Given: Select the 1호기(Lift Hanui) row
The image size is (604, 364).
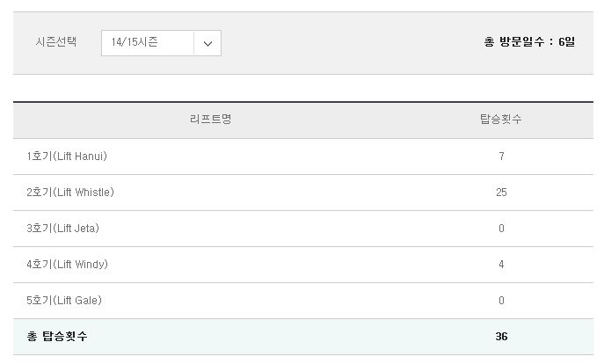Looking at the screenshot, I should [x=303, y=157].
